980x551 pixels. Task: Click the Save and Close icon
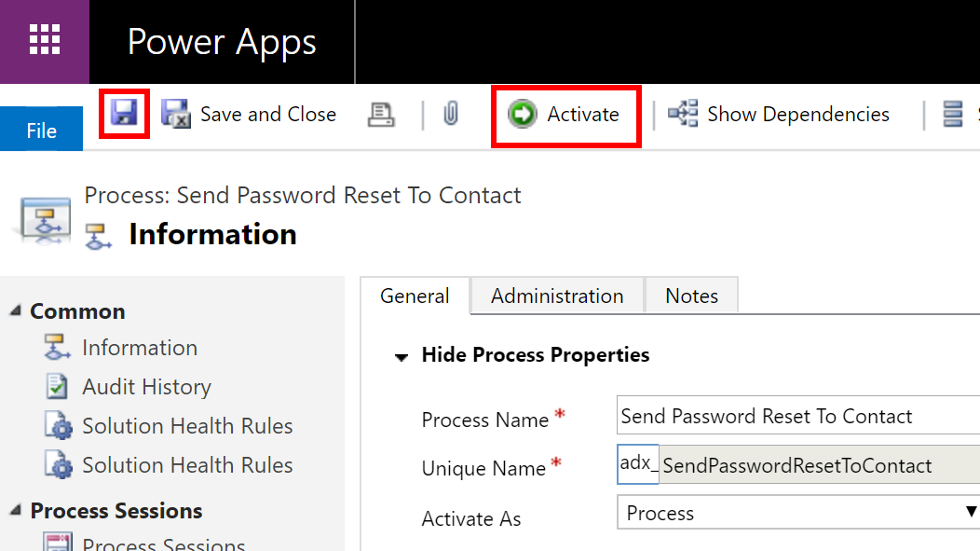pos(176,114)
